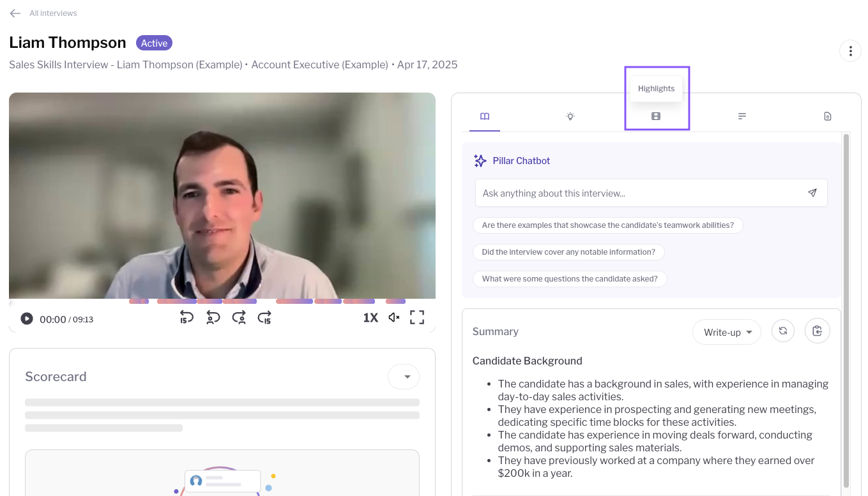Image resolution: width=868 pixels, height=496 pixels.
Task: Enter fullscreen video mode
Action: click(417, 317)
